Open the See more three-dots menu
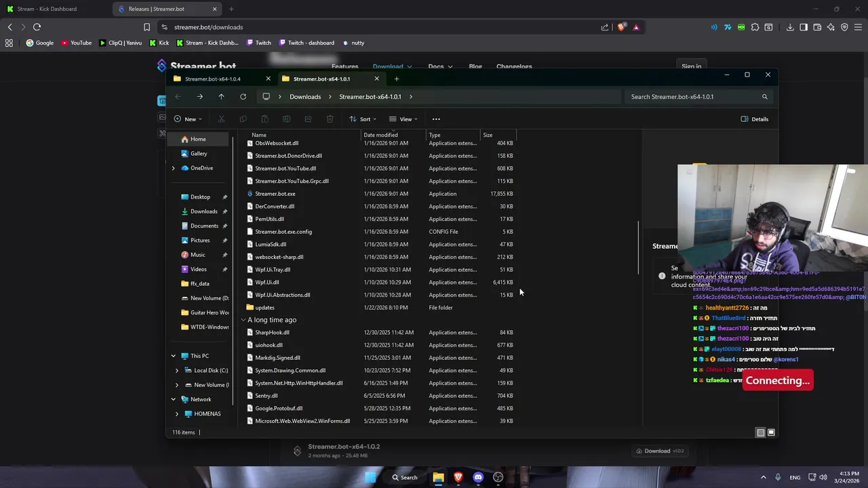 (x=436, y=119)
